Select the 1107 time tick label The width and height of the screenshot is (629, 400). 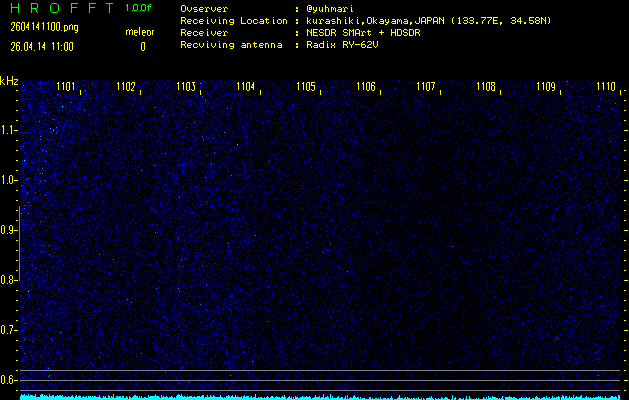[426, 87]
